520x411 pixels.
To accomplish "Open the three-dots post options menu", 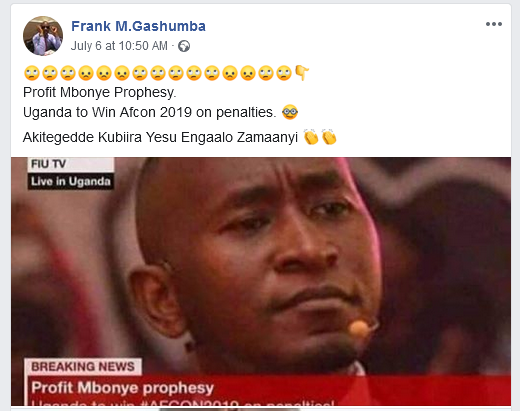I will pos(494,24).
